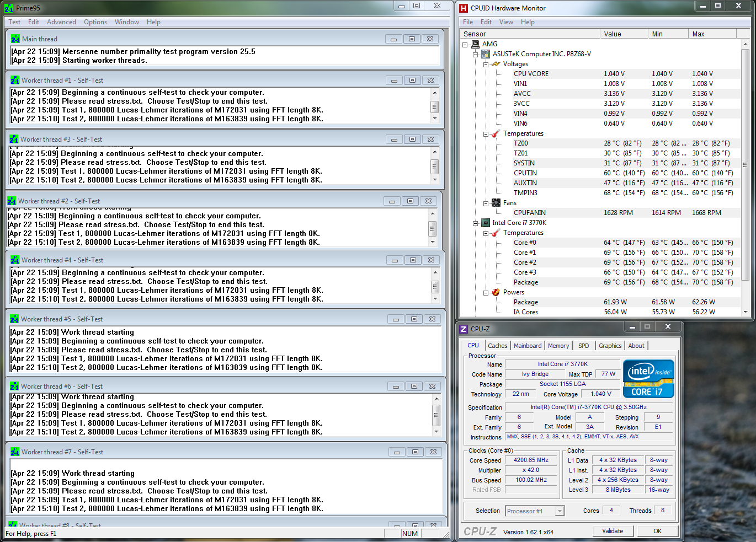Click the Validate button in CPU-Z
This screenshot has height=542, width=756.
613,531
